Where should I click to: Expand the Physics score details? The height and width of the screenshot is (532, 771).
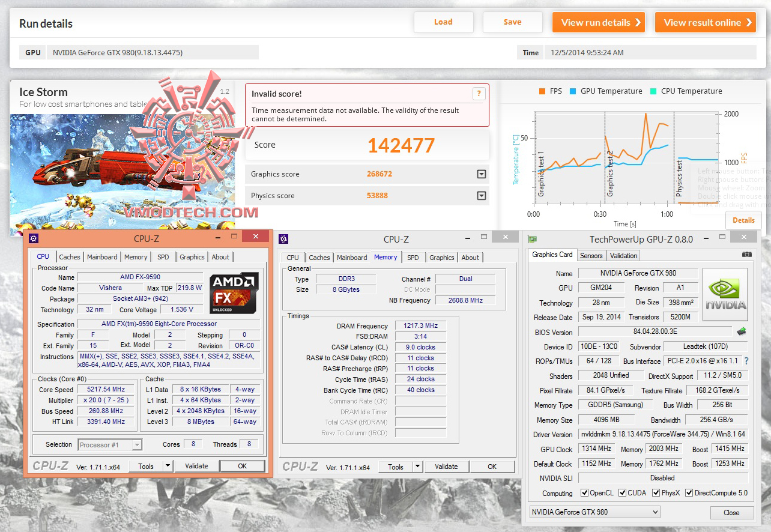pyautogui.click(x=481, y=196)
